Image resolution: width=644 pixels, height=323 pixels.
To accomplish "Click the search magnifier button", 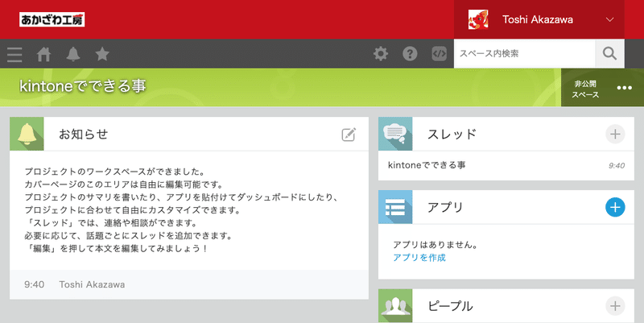I will pyautogui.click(x=609, y=53).
